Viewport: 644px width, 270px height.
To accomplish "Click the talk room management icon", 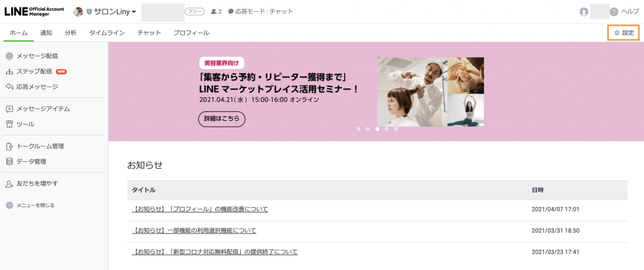I will (x=9, y=146).
